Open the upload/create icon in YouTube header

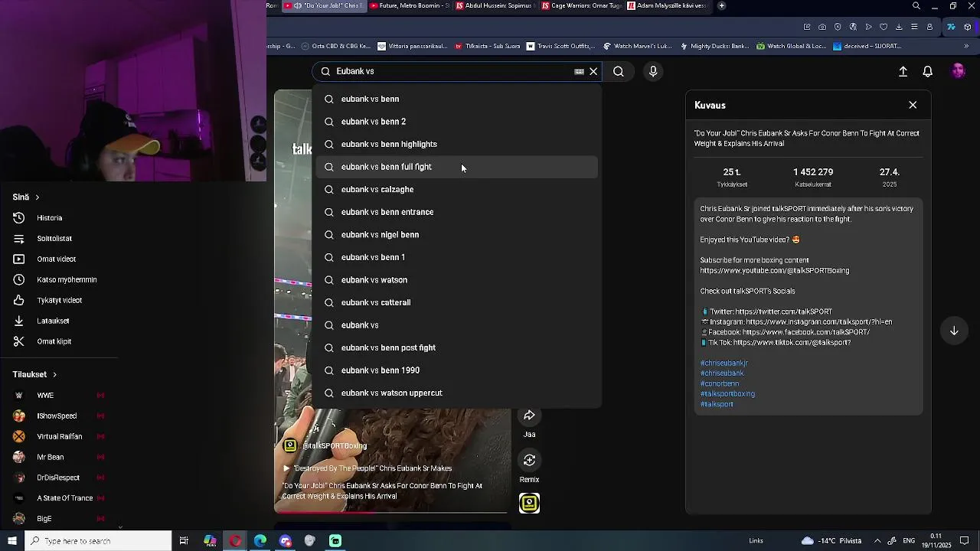[x=903, y=71]
